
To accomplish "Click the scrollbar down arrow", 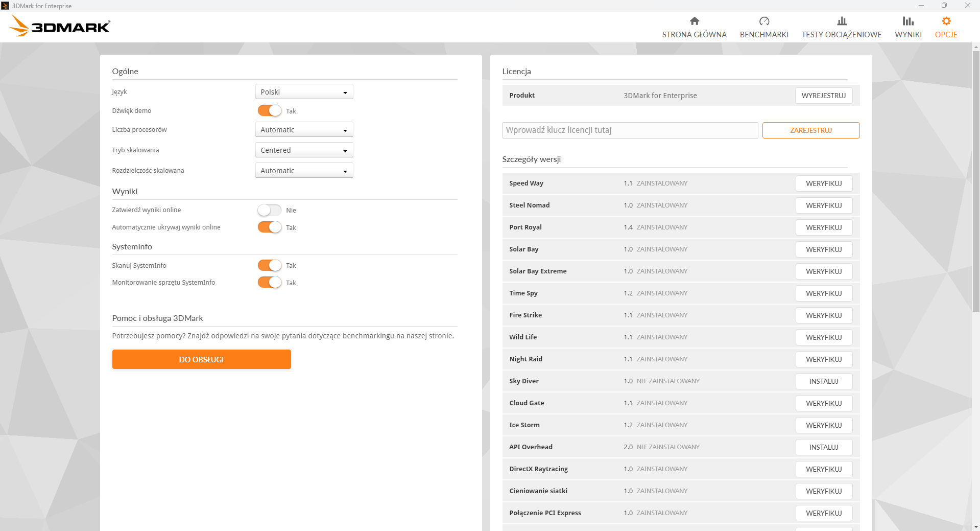I will 976,526.
